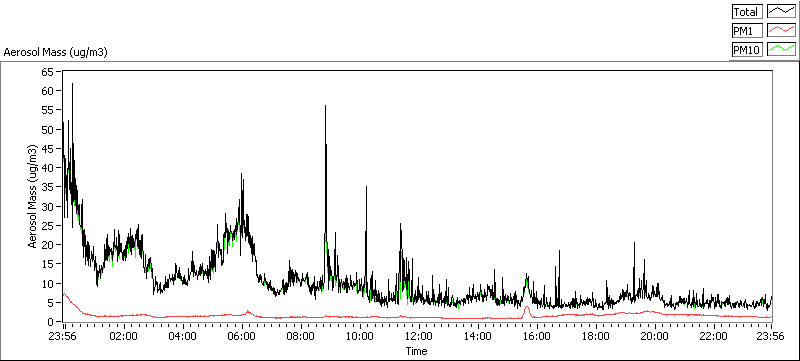Open the PM10 green line style swatch

tap(782, 49)
